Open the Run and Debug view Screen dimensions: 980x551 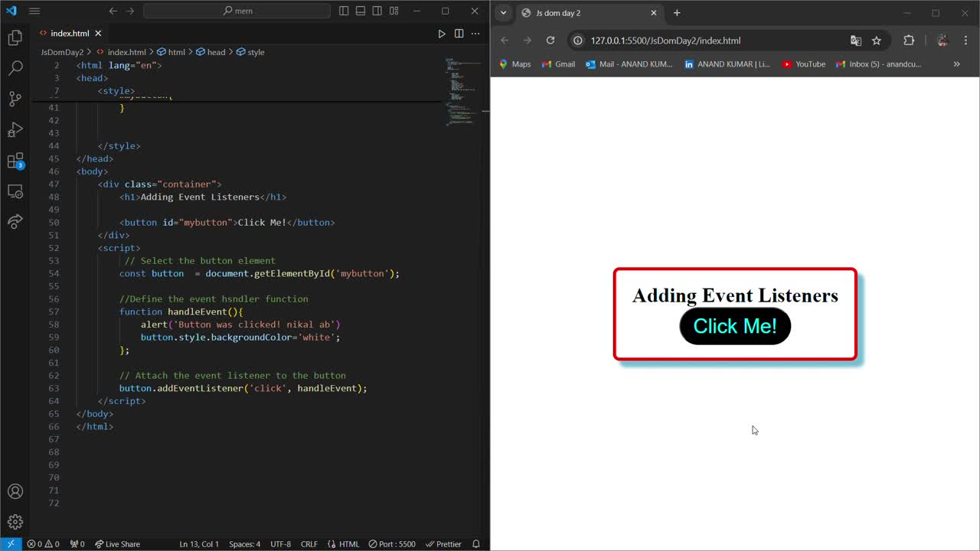pyautogui.click(x=15, y=129)
